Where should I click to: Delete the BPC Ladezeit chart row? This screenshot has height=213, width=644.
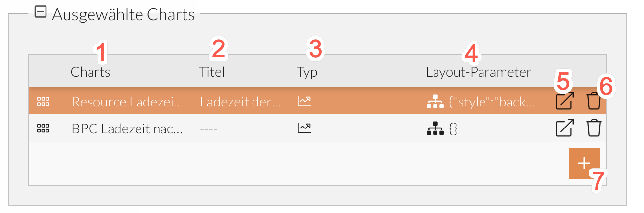coord(594,128)
